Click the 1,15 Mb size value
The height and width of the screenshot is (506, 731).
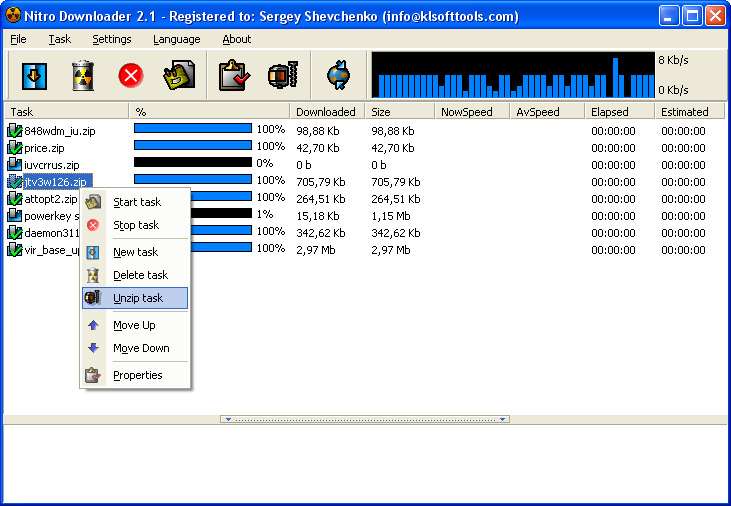click(391, 216)
